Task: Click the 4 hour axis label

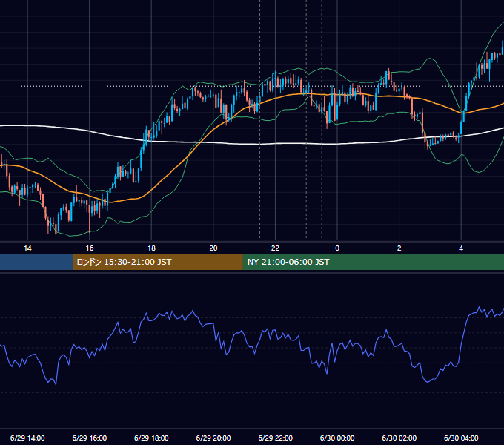Action: click(461, 248)
